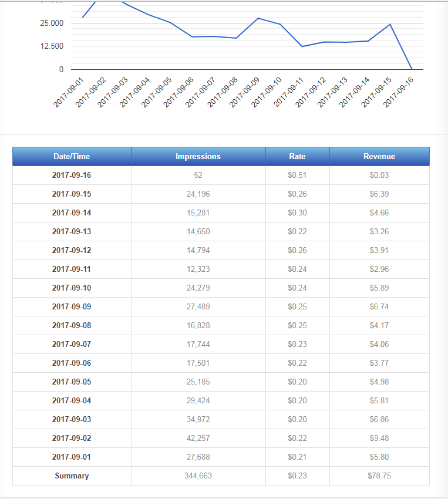Click chart x-axis label 2017-09-09
This screenshot has height=499, width=448.
245,93
